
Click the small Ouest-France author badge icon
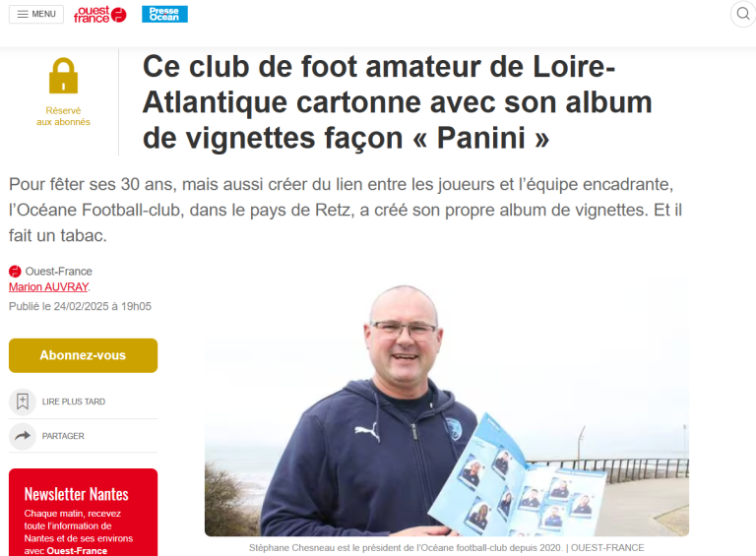point(15,272)
